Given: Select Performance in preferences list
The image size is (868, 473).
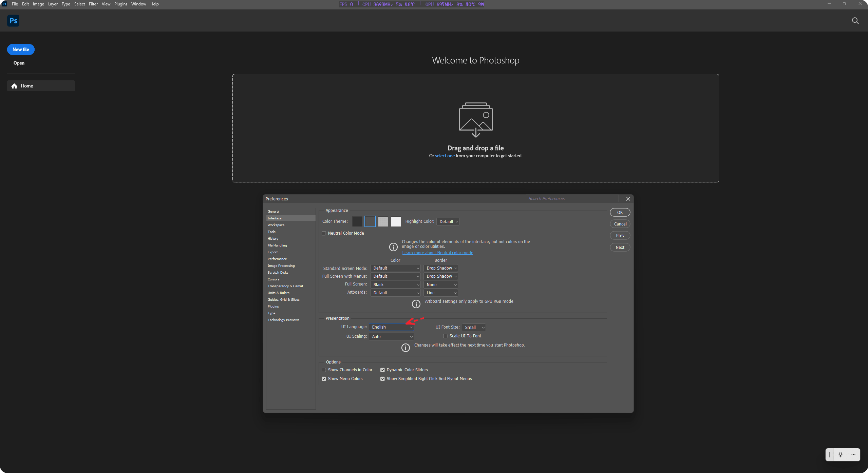Looking at the screenshot, I should 277,259.
